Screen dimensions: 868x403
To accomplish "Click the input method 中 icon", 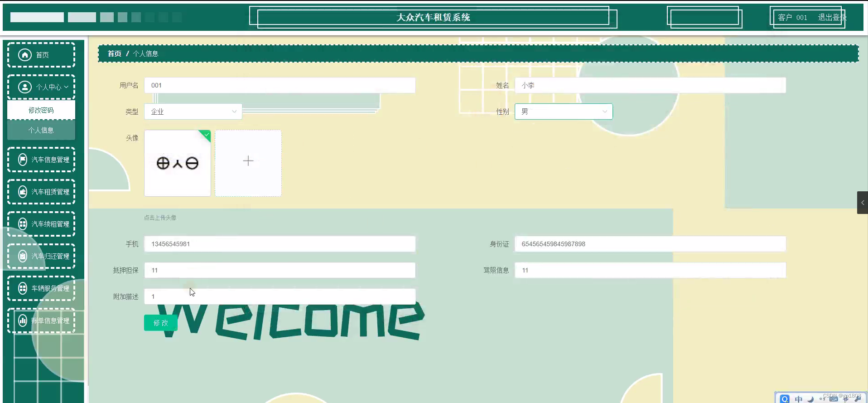I will 799,398.
